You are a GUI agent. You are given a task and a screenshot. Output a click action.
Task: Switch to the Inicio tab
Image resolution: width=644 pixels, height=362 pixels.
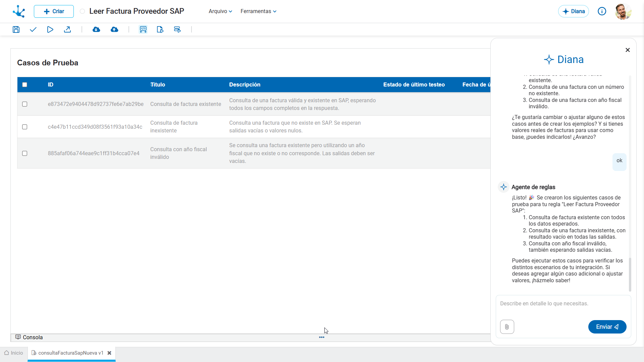(14, 353)
